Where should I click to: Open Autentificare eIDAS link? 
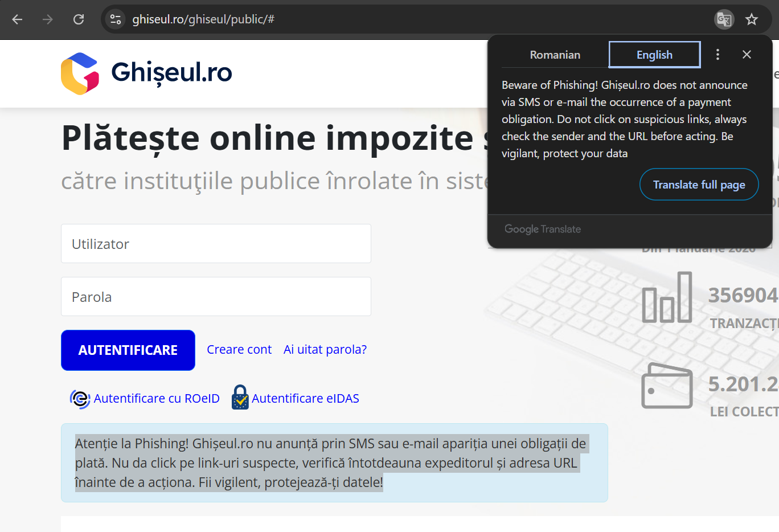305,399
